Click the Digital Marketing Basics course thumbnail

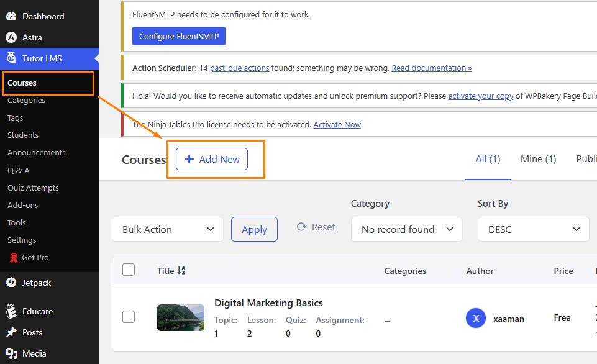click(x=181, y=317)
